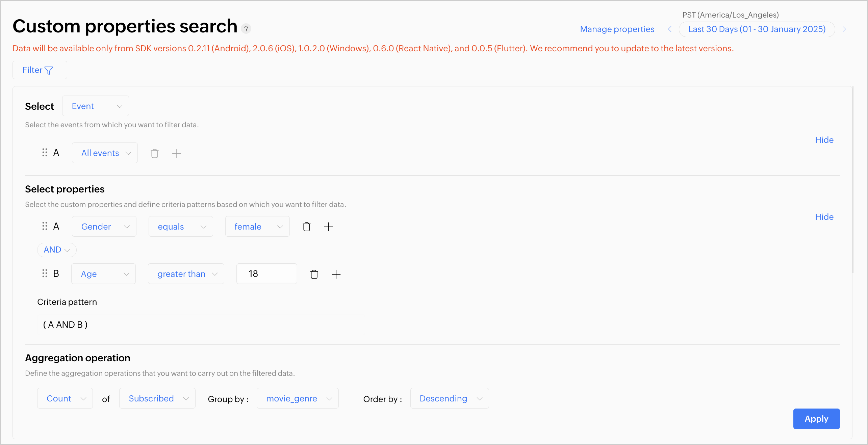The image size is (868, 445).
Task: Click the Apply button
Action: coord(816,419)
